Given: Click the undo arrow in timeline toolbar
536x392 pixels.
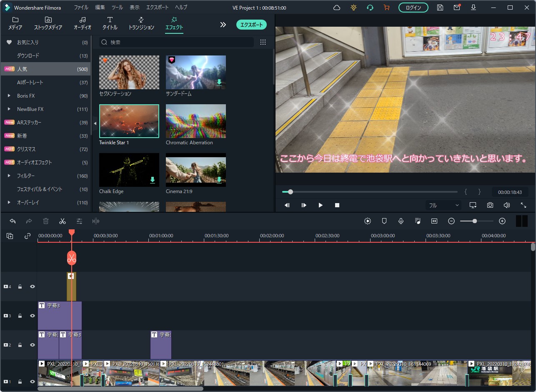Looking at the screenshot, I should (13, 221).
